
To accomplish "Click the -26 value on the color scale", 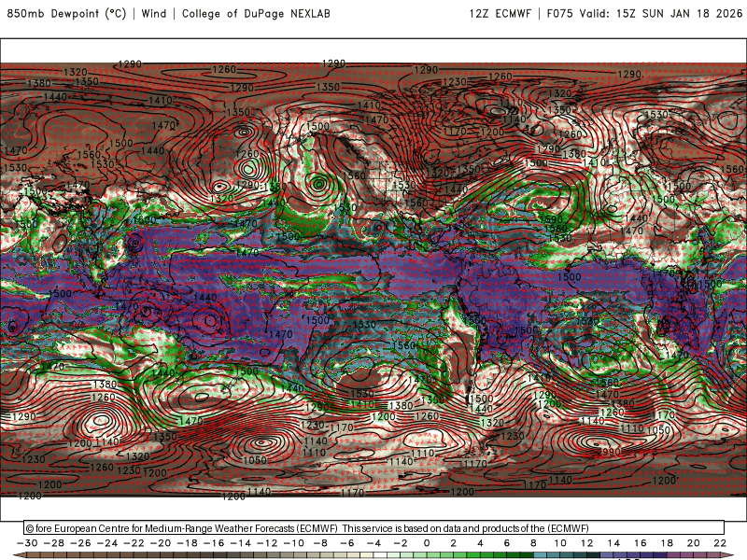I will (x=80, y=543).
